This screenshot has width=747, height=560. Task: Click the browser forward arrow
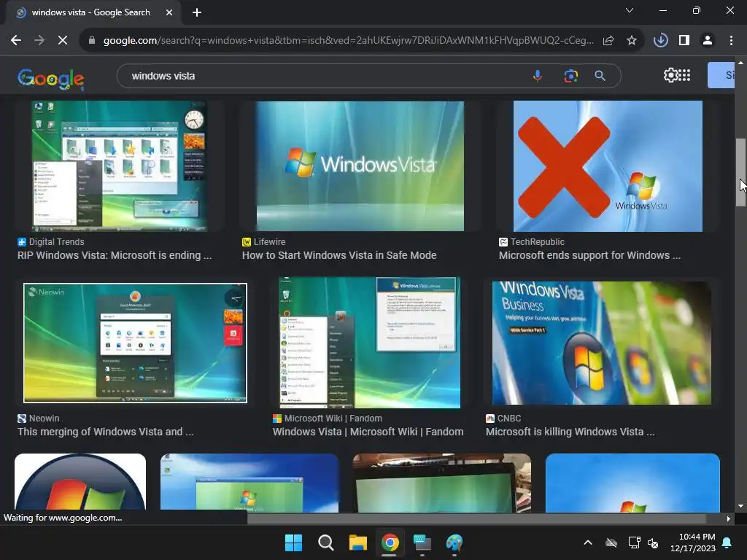pos(39,41)
